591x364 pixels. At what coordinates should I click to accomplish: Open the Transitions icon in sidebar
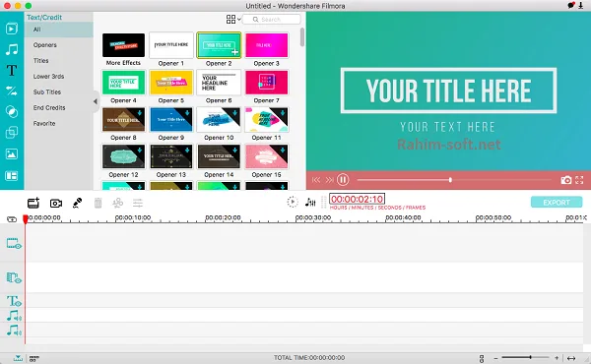point(12,91)
